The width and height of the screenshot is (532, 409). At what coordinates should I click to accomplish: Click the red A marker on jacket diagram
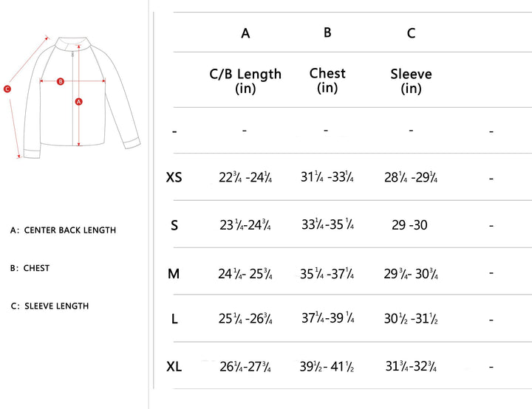coord(79,100)
